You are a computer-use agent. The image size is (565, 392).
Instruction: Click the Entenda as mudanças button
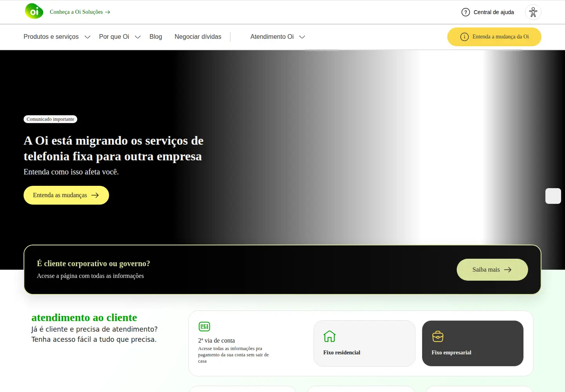coord(66,195)
